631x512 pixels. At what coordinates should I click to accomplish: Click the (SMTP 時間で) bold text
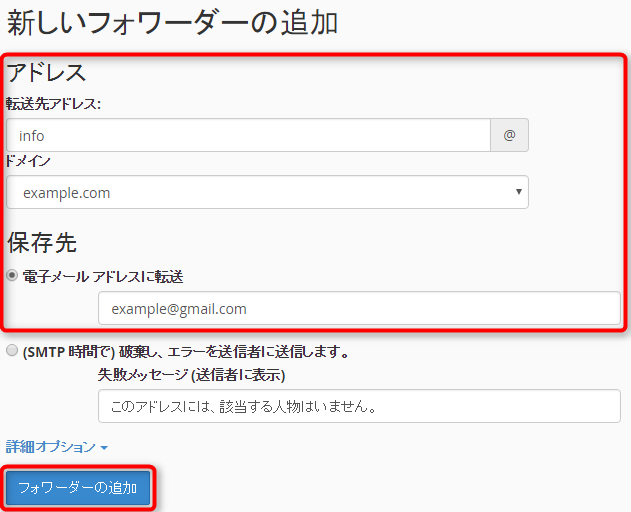tap(64, 352)
